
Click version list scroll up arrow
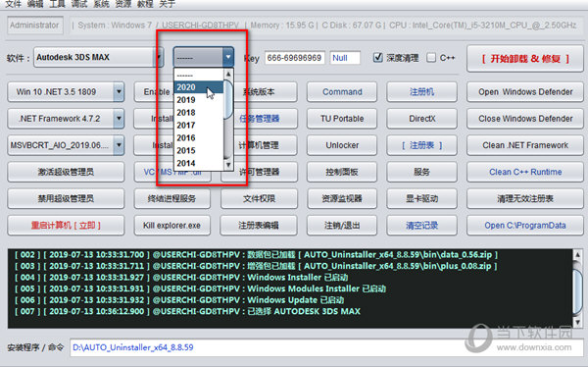228,74
